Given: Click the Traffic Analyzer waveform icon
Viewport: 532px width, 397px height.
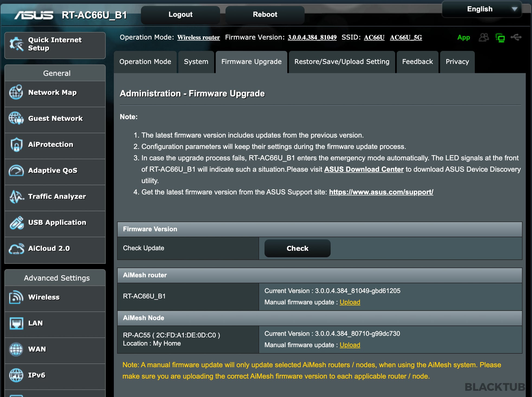Looking at the screenshot, I should (x=17, y=196).
